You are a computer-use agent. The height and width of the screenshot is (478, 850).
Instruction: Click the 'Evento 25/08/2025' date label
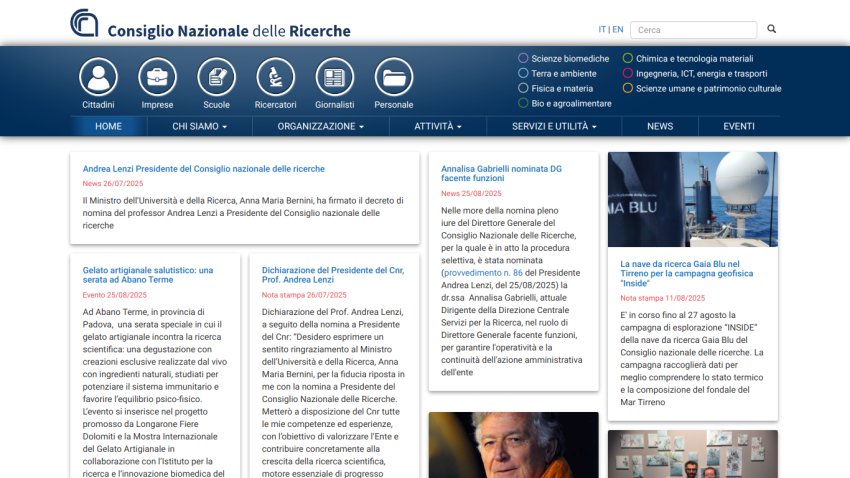114,295
